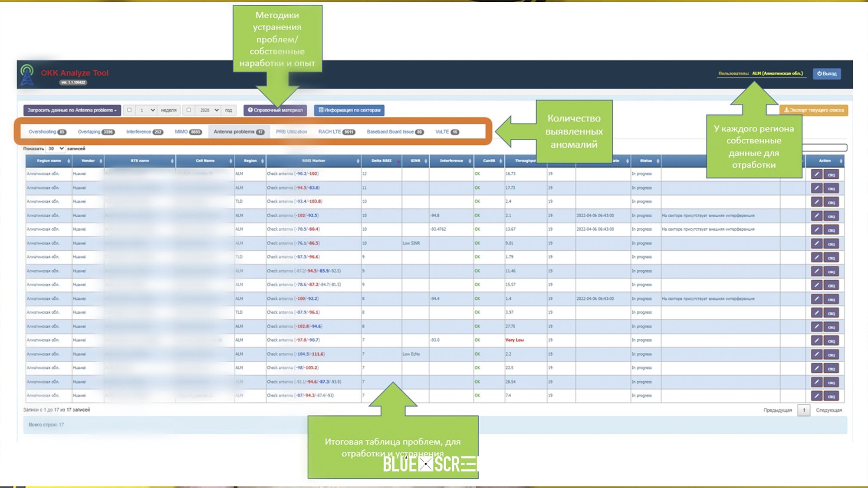Viewport: 868px width, 488px height.
Task: Click the Всего строк: 17 footer text
Action: coord(46,425)
